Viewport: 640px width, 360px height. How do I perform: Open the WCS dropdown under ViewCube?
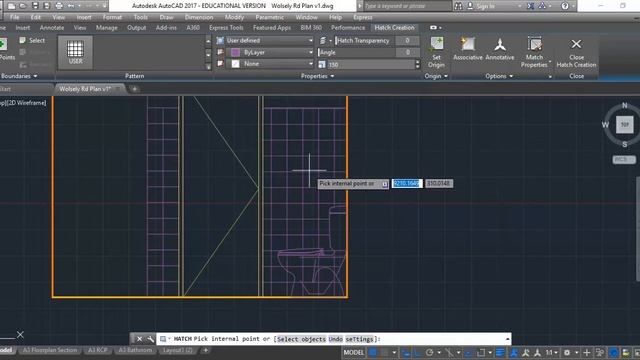pyautogui.click(x=624, y=160)
